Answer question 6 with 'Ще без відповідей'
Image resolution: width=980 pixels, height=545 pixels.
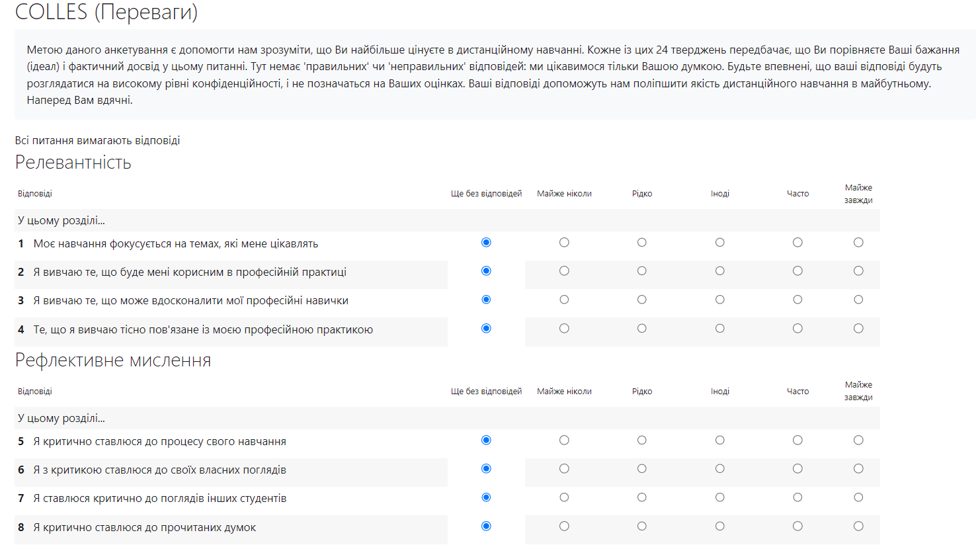(x=486, y=469)
